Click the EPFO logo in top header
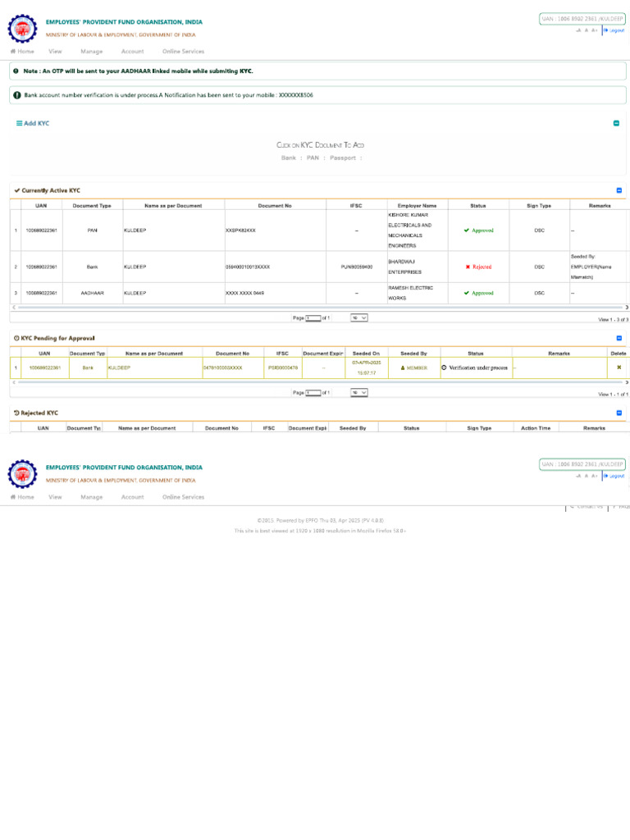The width and height of the screenshot is (630, 840). [x=22, y=30]
